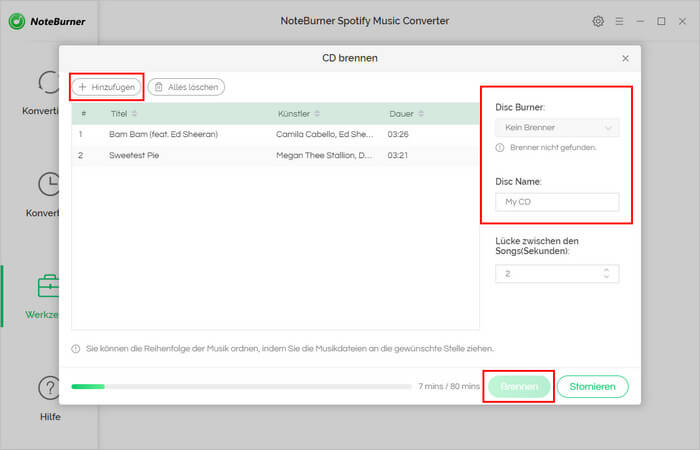
Task: Click the info icon beside the reorder hint
Action: 76,349
